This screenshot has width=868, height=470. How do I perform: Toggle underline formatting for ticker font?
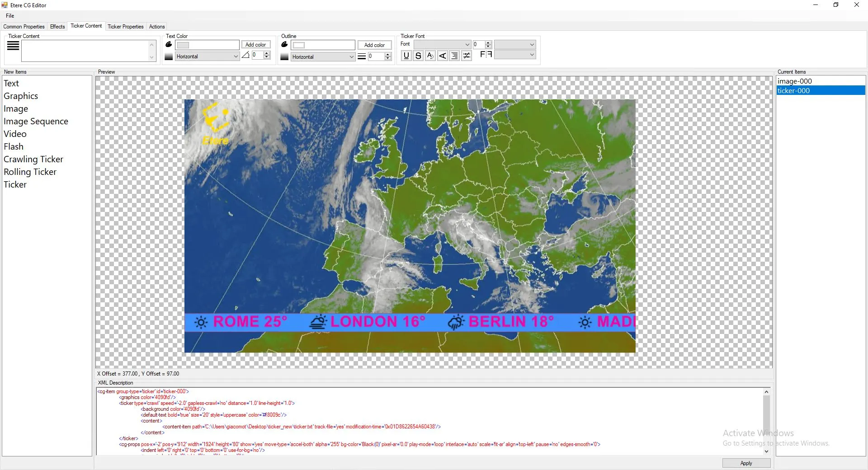coord(406,56)
